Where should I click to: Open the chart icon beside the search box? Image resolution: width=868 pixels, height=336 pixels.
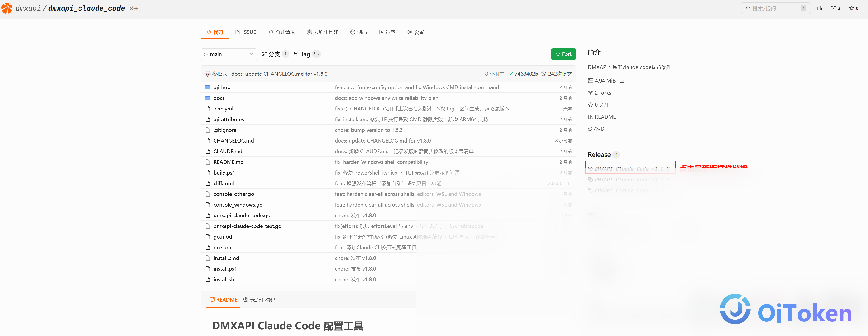820,8
